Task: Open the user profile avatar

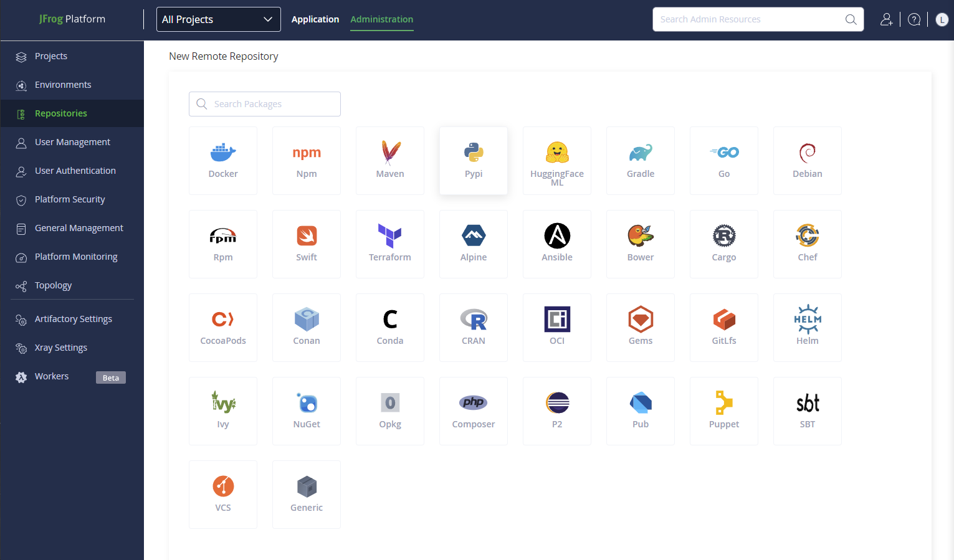Action: (942, 19)
